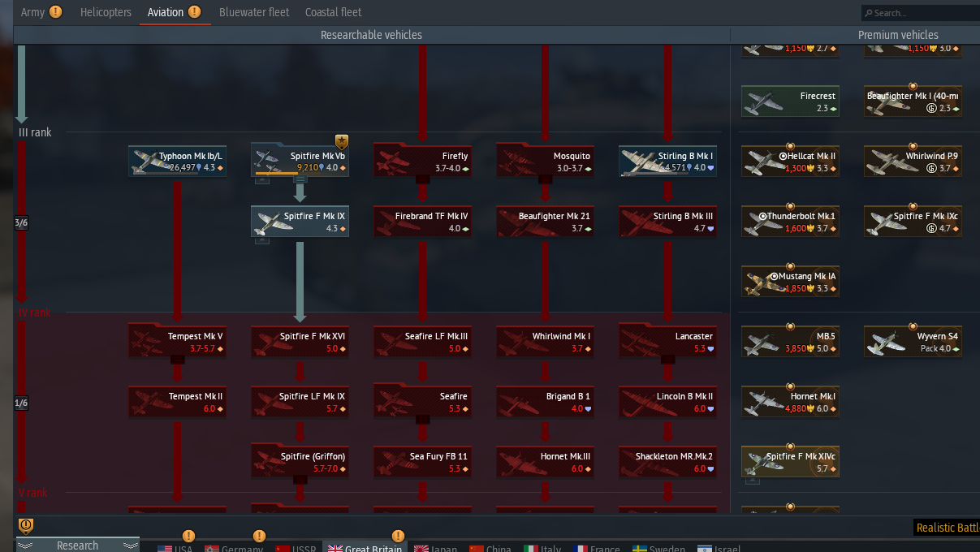
Task: Select the Spitfire F Mk XVI card
Action: point(300,341)
